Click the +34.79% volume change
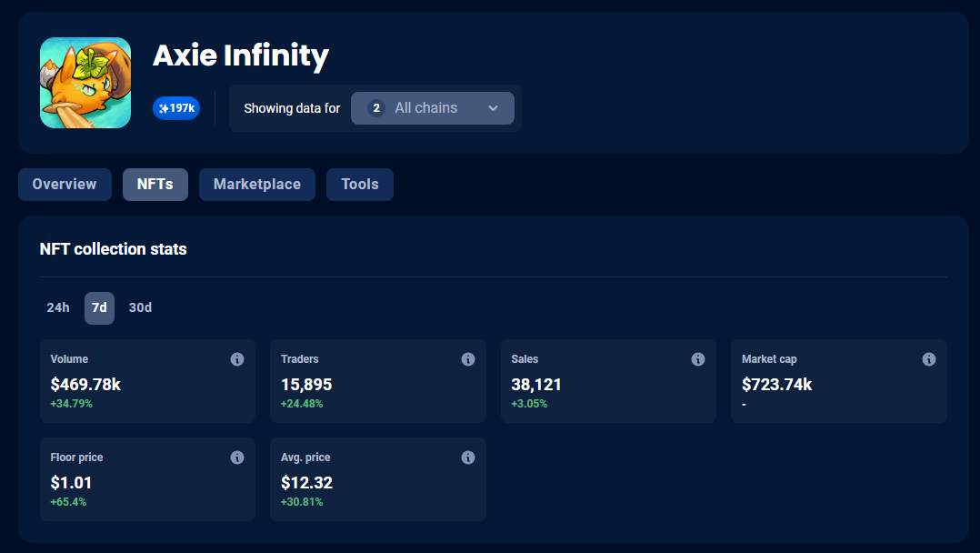 click(71, 404)
